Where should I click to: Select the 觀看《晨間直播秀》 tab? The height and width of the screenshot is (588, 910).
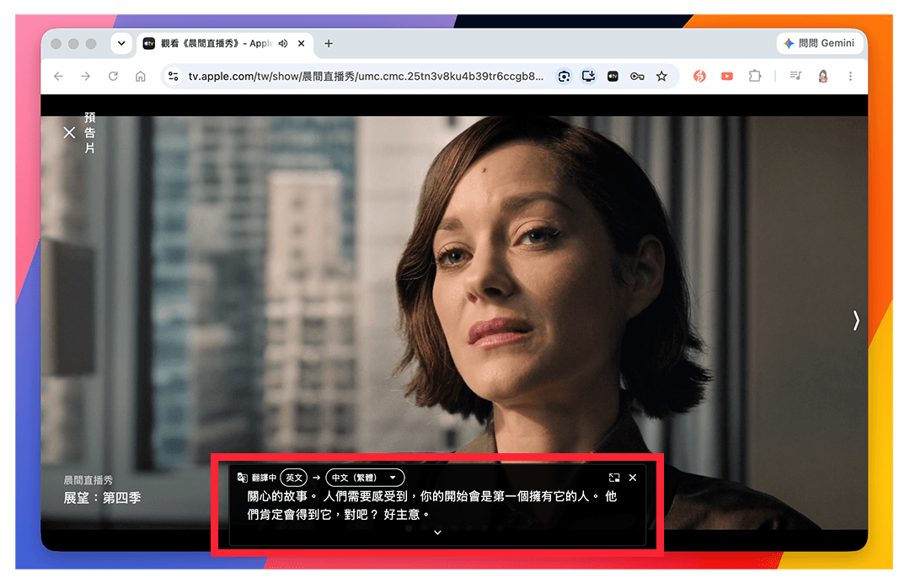225,44
